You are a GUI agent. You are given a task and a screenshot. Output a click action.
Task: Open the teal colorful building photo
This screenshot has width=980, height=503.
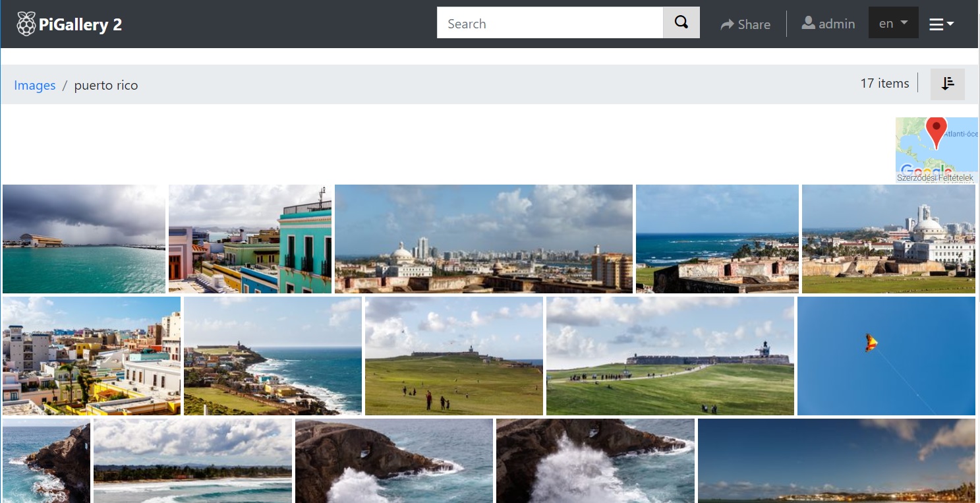pyautogui.click(x=250, y=239)
